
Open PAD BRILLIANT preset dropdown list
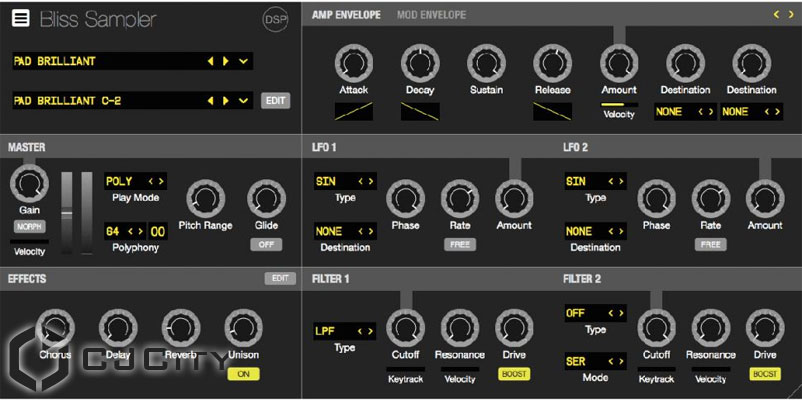[x=243, y=61]
